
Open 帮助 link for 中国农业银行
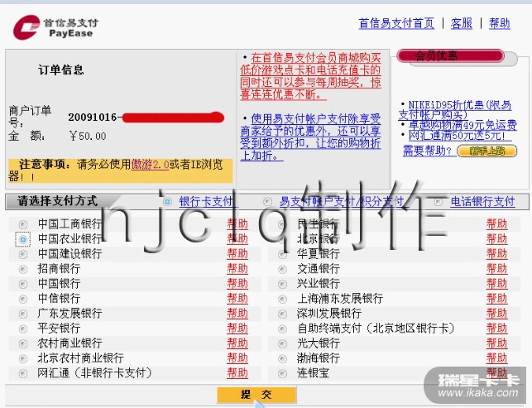[237, 239]
